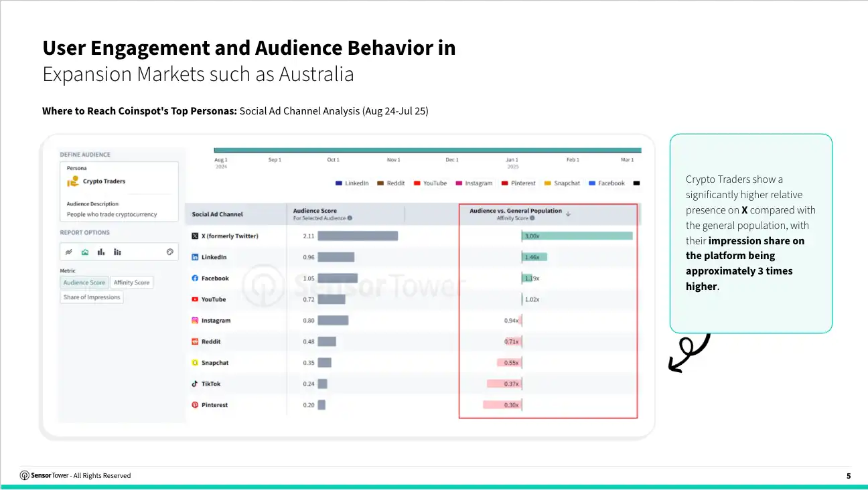
Task: Select the line chart view icon
Action: coord(68,252)
